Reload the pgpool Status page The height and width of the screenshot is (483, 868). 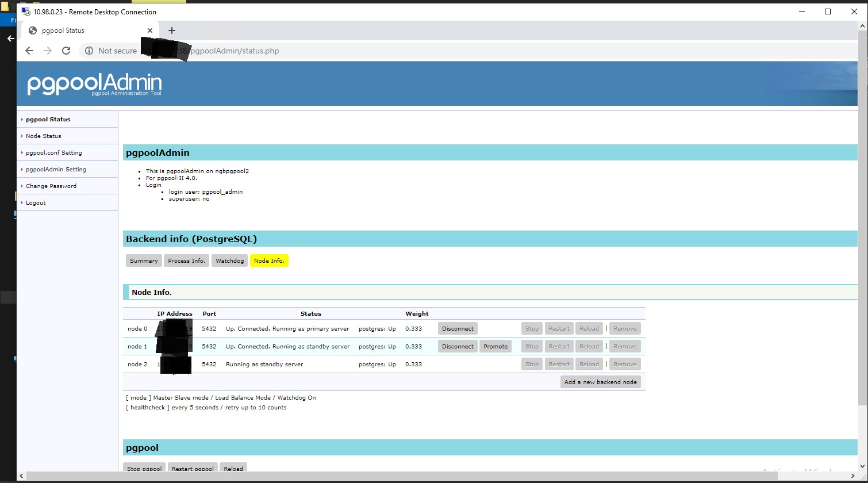point(66,51)
